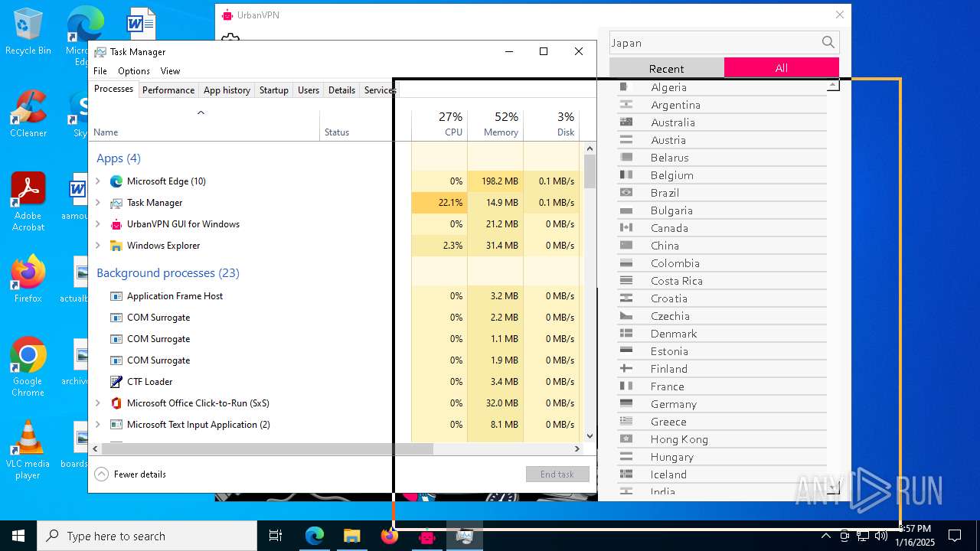The image size is (980, 551).
Task: Collapse the column sort chevron above Name
Action: pyautogui.click(x=201, y=112)
